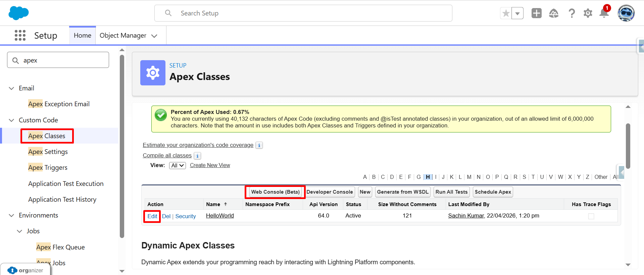Edit the HelloWorld class
The width and height of the screenshot is (644, 275).
pyautogui.click(x=152, y=216)
